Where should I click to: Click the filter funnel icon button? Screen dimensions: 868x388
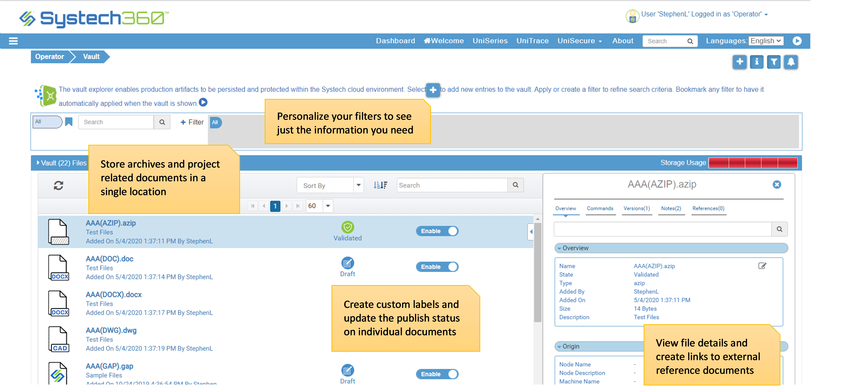click(774, 62)
